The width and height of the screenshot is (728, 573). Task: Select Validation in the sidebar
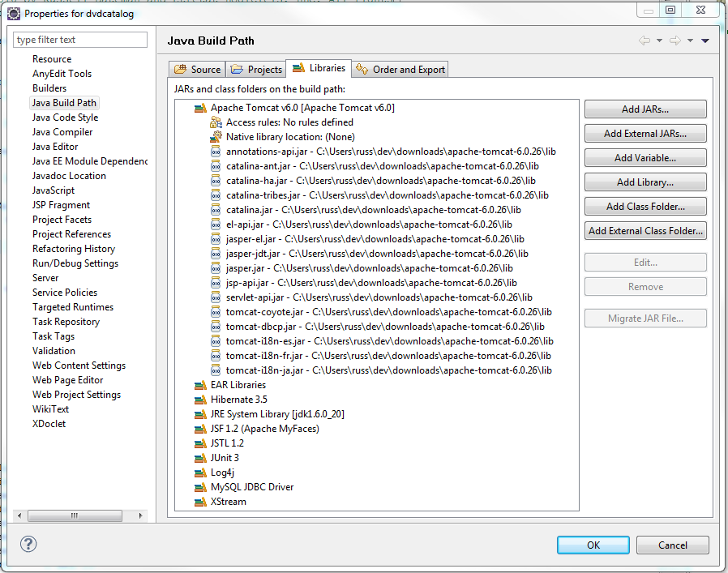[54, 351]
